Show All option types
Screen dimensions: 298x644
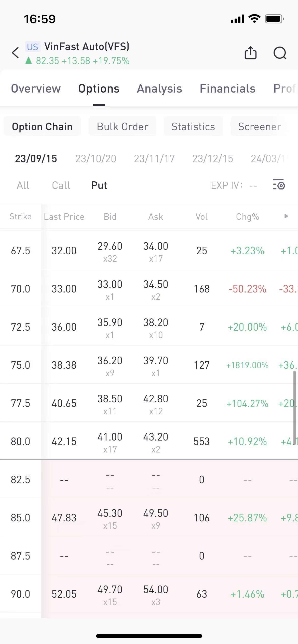point(23,185)
